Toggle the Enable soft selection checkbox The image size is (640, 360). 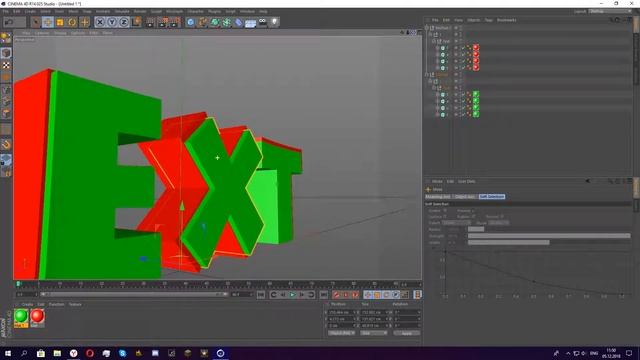click(445, 211)
